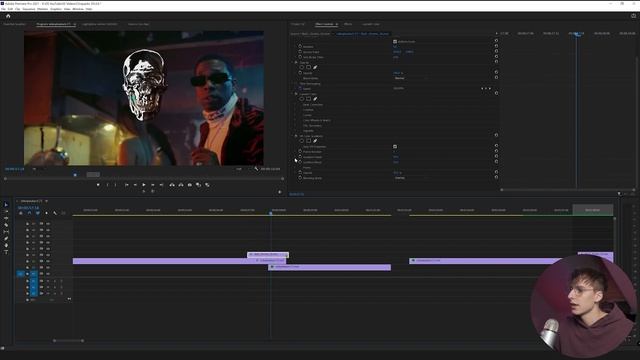Open Program monitor zoom level dropdown
The height and width of the screenshot is (360, 640).
tap(34, 169)
